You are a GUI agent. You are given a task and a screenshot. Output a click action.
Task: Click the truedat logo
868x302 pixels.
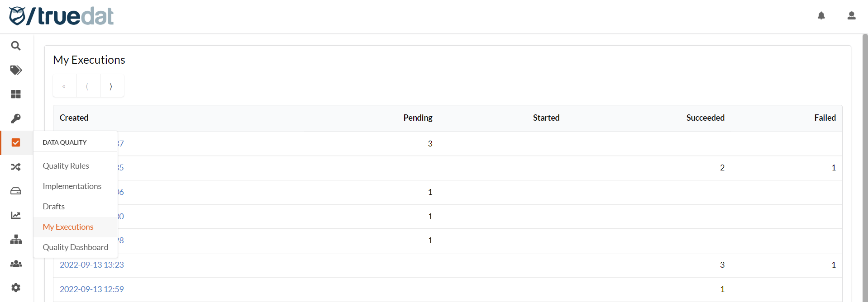tap(61, 16)
